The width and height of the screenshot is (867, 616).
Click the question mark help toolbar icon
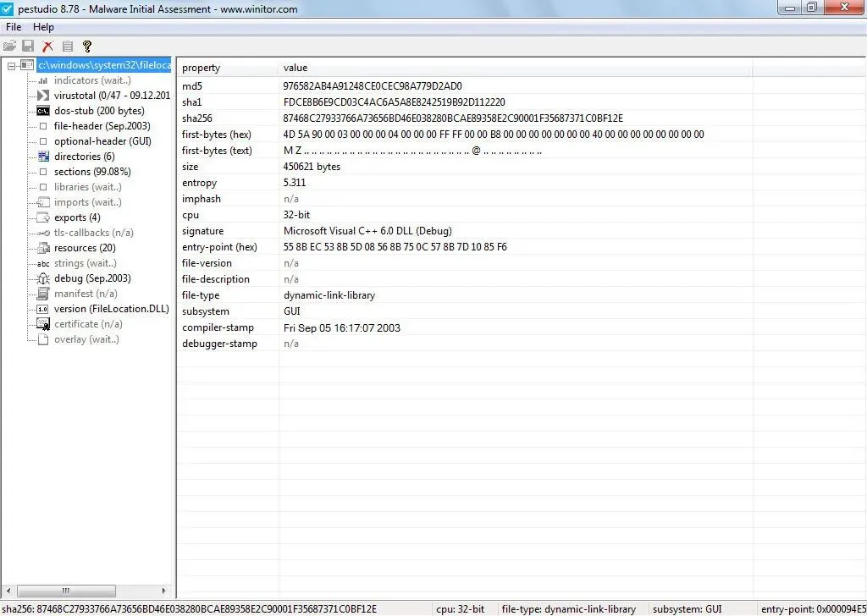[x=86, y=47]
